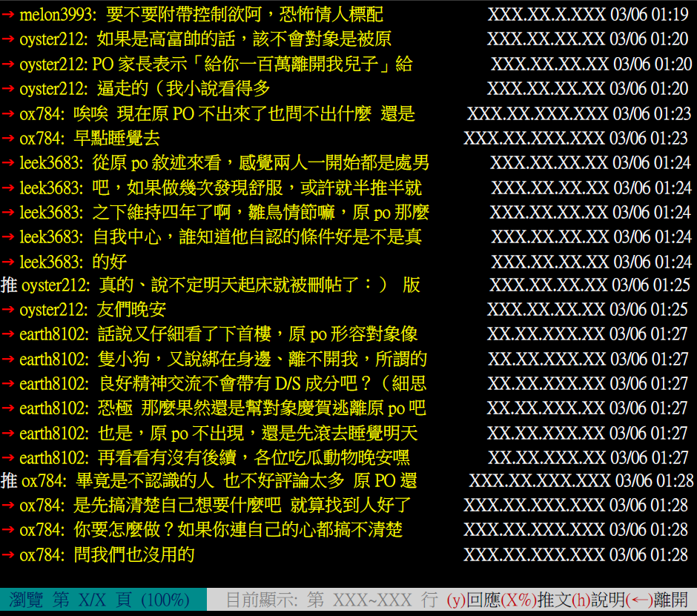Select the last comment '問我們也沒用的'
This screenshot has width=697, height=616.
click(x=133, y=554)
